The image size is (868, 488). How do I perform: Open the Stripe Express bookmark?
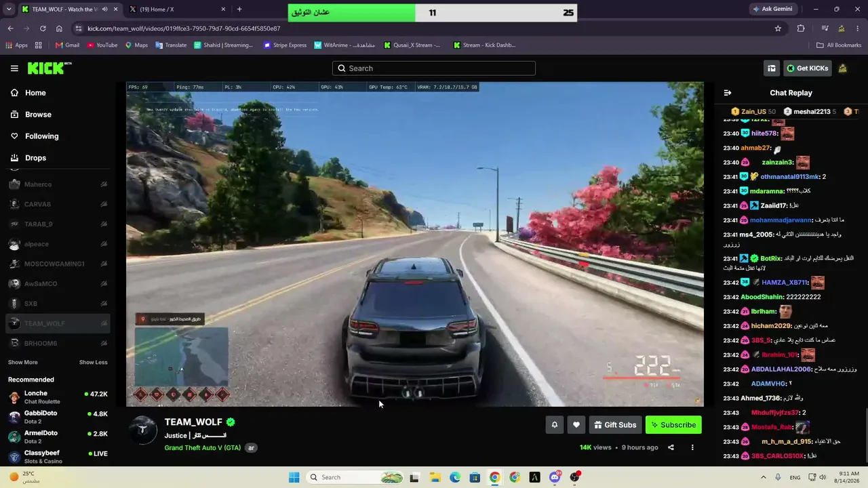[285, 45]
